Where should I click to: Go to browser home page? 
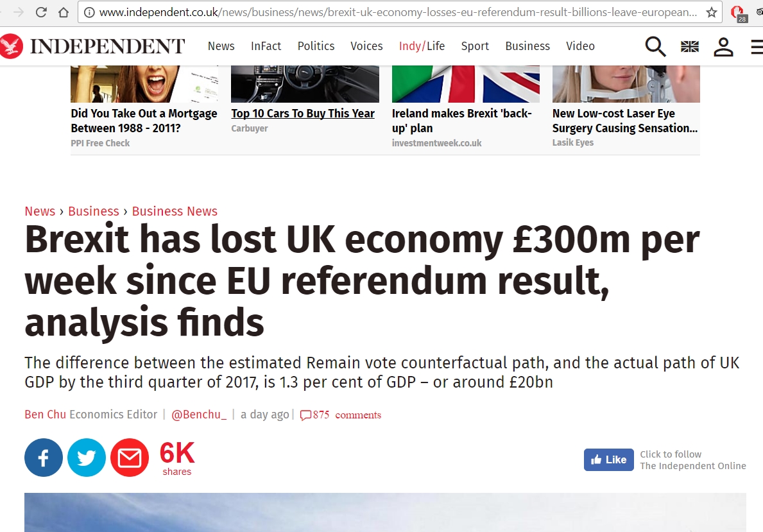[x=64, y=12]
